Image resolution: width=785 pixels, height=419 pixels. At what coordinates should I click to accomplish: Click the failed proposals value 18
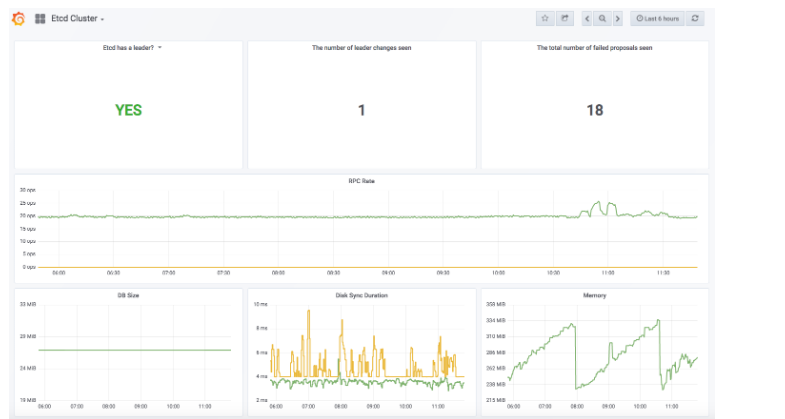(595, 110)
